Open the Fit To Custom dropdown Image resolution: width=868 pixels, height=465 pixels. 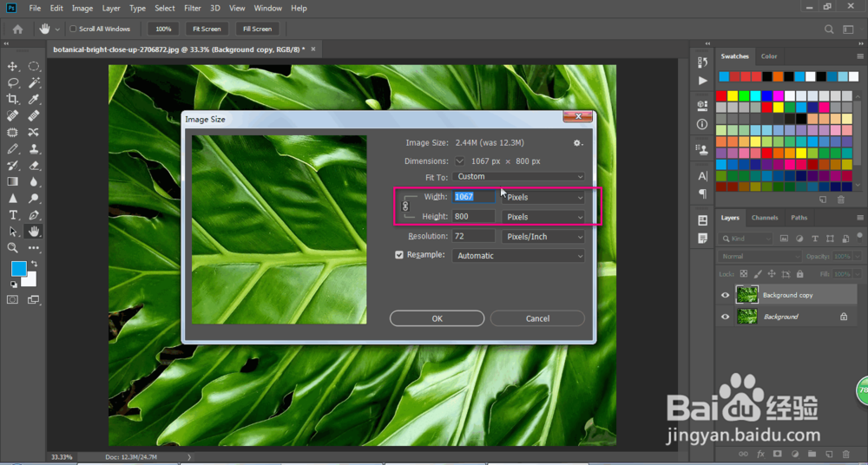(518, 177)
